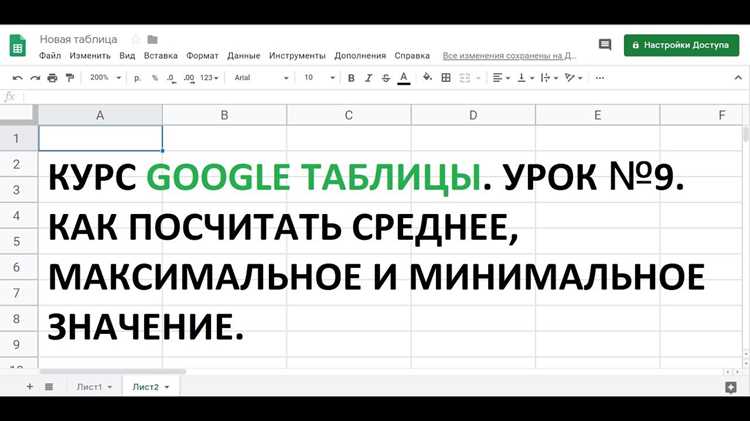Image resolution: width=750 pixels, height=421 pixels.
Task: Star the document Новая таблица
Action: [136, 39]
